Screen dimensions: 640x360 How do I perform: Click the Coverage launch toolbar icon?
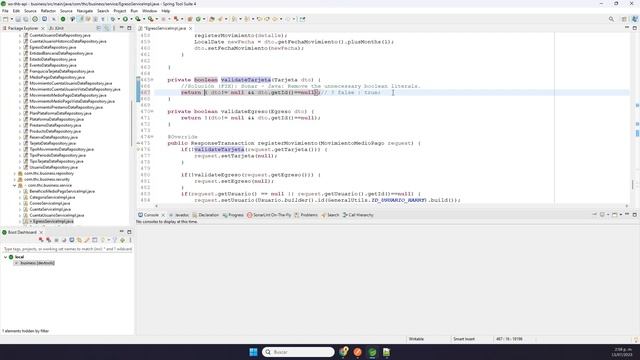(x=138, y=19)
